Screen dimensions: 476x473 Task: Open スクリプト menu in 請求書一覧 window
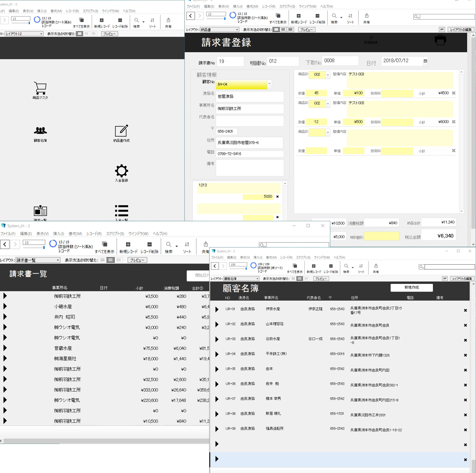tap(115, 234)
